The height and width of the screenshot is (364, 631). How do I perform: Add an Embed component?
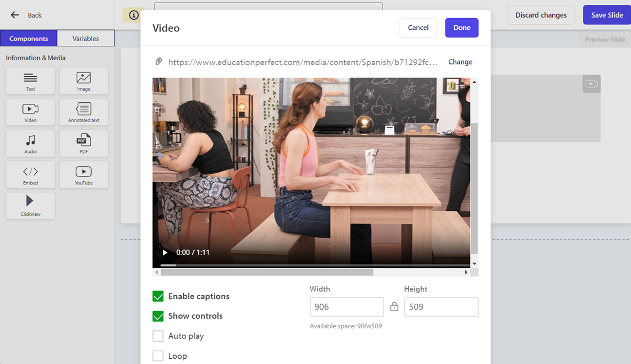pyautogui.click(x=30, y=175)
